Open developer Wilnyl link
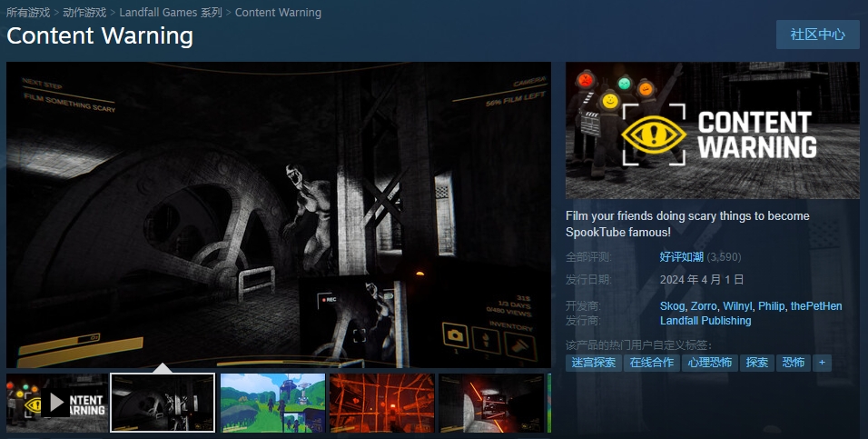The height and width of the screenshot is (439, 868). (737, 306)
